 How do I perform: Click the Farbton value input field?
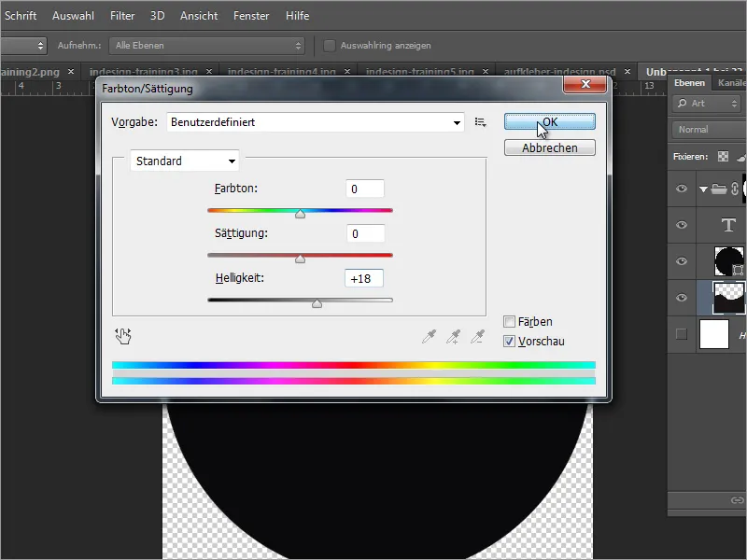(365, 189)
